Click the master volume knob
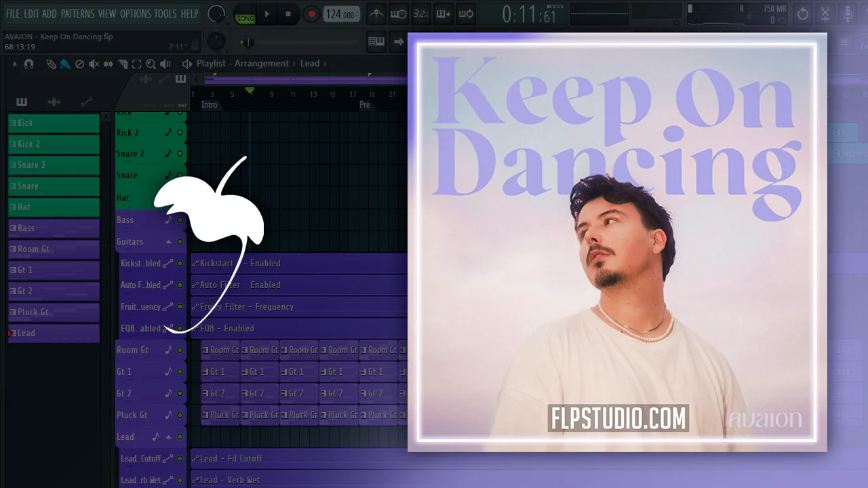The image size is (868, 488). click(216, 14)
